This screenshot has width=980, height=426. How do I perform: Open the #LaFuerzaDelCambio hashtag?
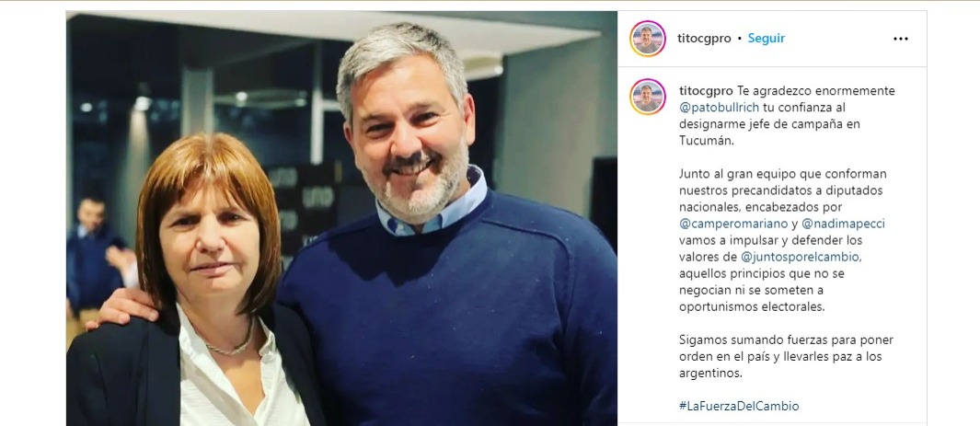(739, 406)
